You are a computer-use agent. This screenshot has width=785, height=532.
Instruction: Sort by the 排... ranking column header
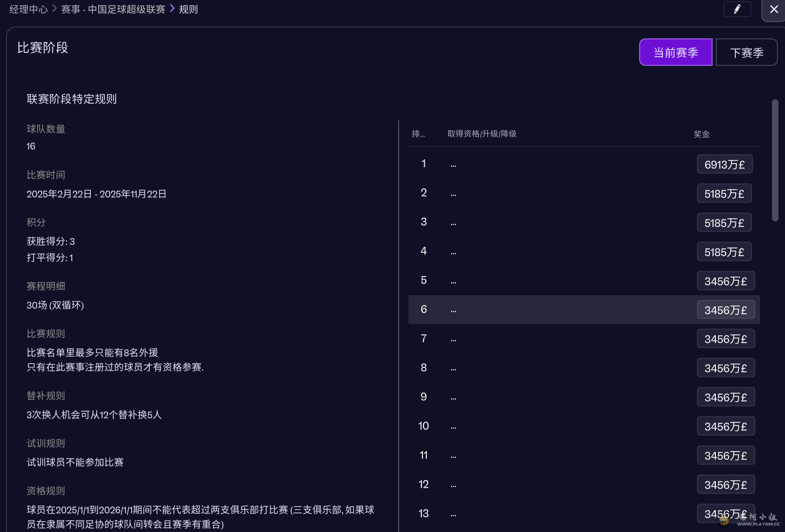coord(418,134)
